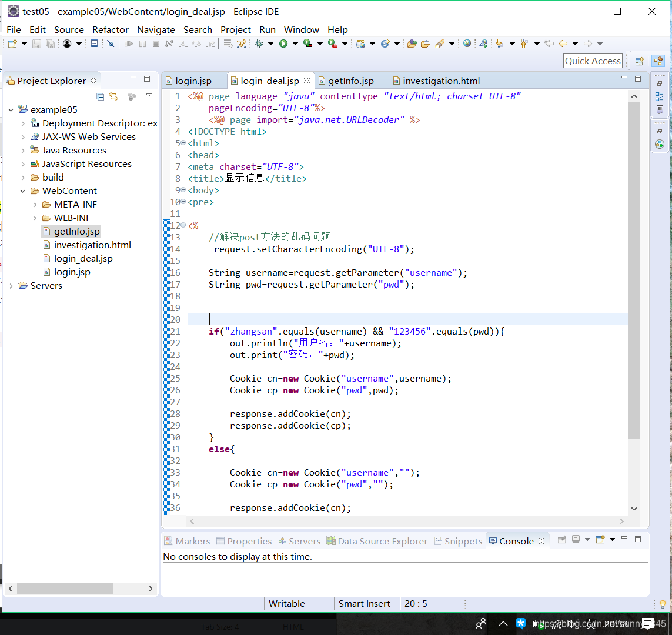
Task: Click the taskbar show hidden icons chevron
Action: click(503, 624)
